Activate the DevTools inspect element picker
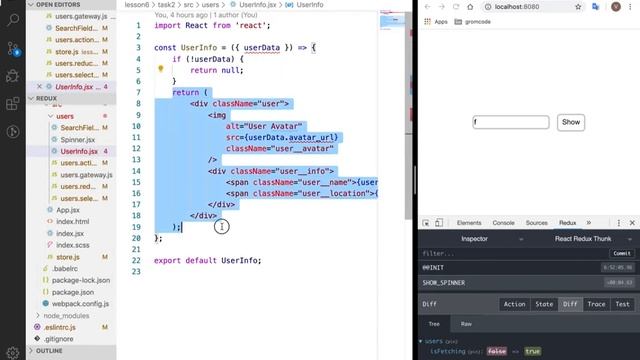Viewport: 640px width, 360px height. [426, 223]
